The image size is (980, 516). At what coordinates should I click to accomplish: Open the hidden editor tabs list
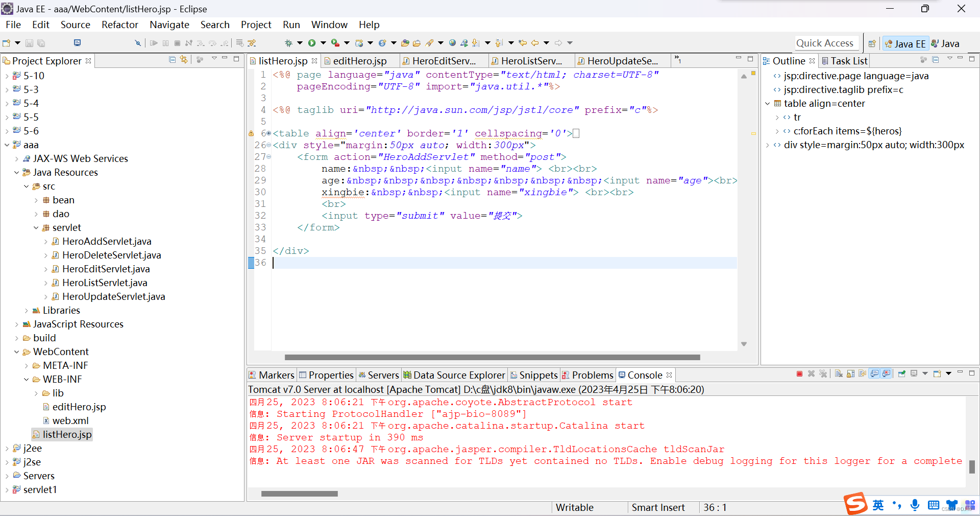677,60
